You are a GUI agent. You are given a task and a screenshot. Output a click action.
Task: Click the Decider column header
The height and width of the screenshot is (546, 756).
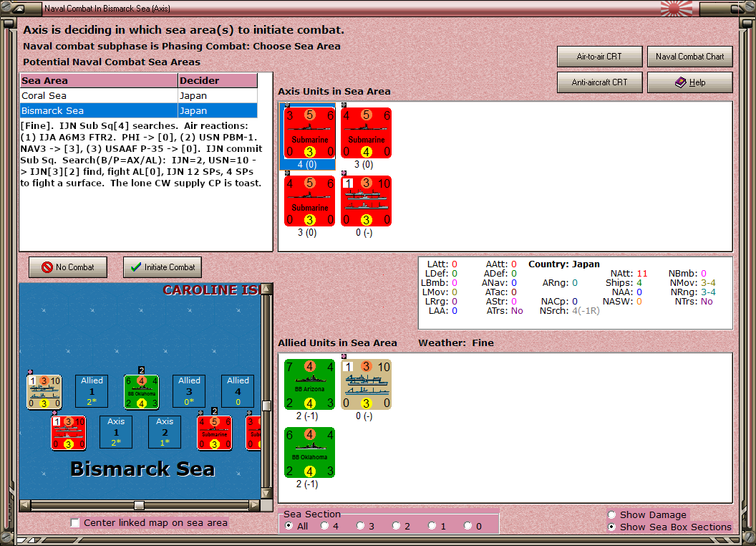(218, 81)
